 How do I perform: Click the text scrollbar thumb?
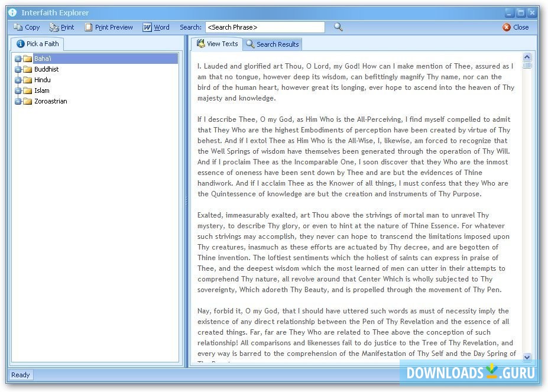point(527,65)
